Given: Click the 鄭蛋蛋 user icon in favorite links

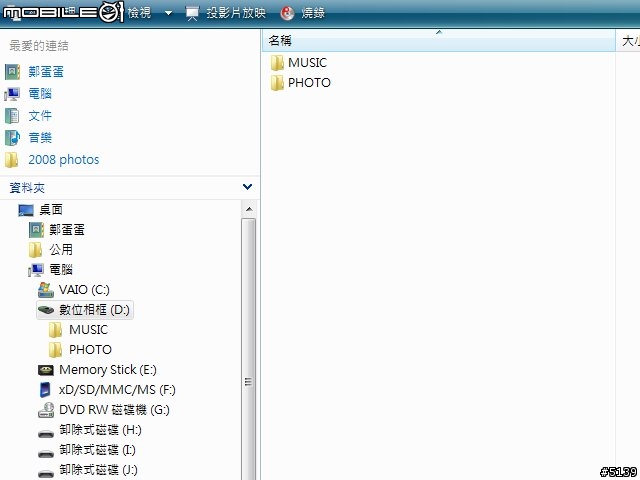Looking at the screenshot, I should (x=12, y=72).
